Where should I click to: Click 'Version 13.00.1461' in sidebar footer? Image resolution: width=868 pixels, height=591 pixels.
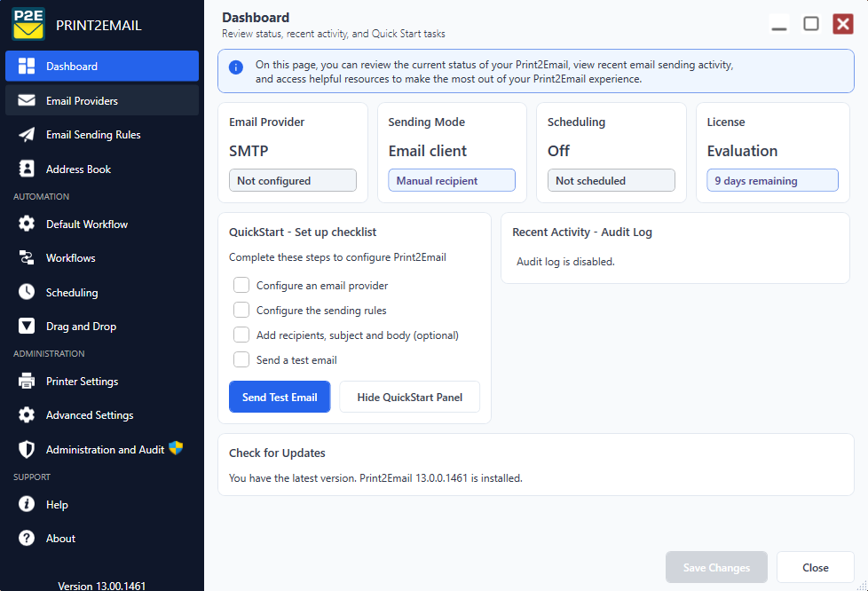click(x=102, y=586)
